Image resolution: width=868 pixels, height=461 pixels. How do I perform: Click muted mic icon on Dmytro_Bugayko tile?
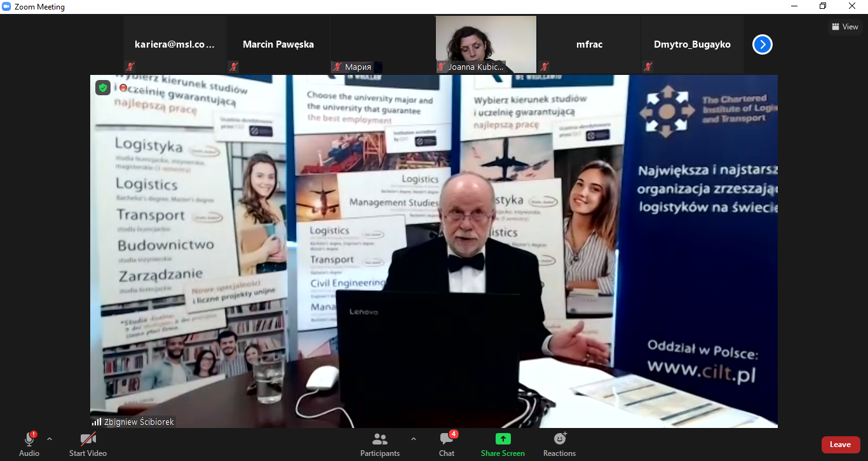click(x=648, y=67)
